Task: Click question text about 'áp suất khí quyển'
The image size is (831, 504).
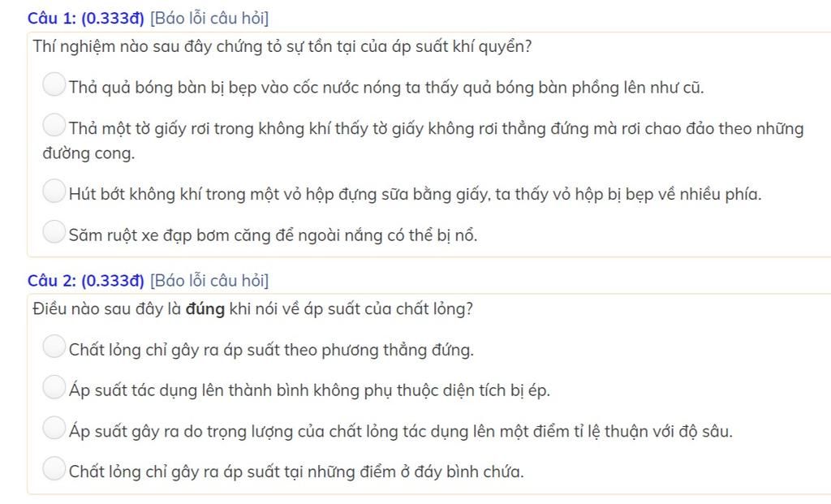Action: click(x=282, y=46)
